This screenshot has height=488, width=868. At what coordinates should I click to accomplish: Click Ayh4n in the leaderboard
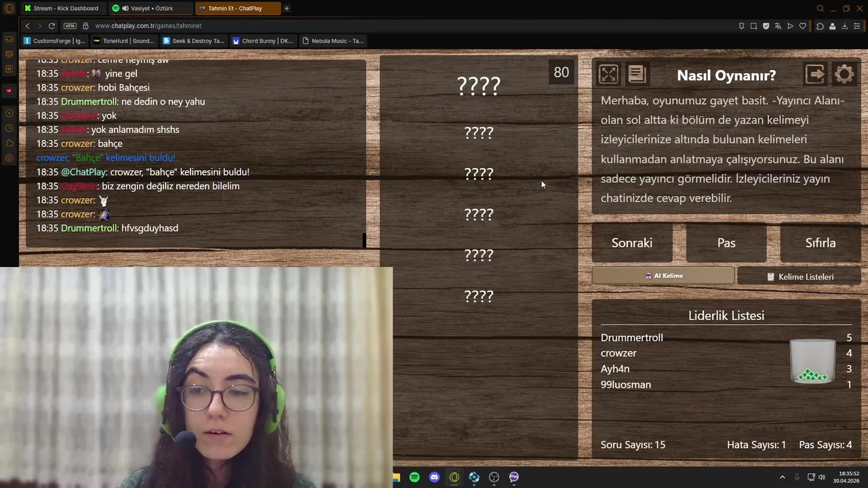coord(615,369)
